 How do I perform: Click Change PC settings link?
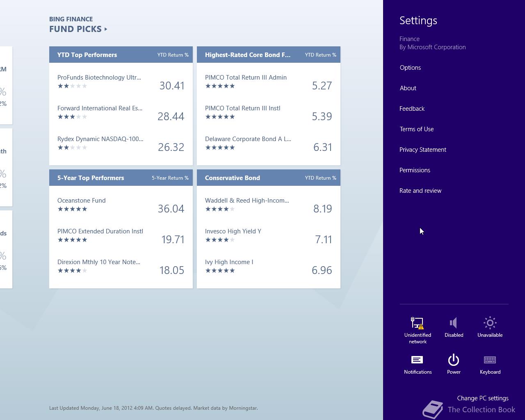[483, 398]
